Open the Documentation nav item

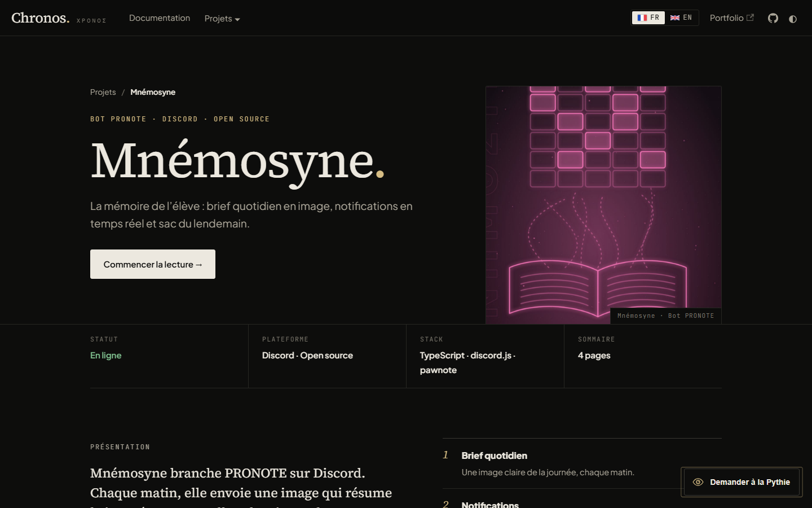click(x=160, y=18)
